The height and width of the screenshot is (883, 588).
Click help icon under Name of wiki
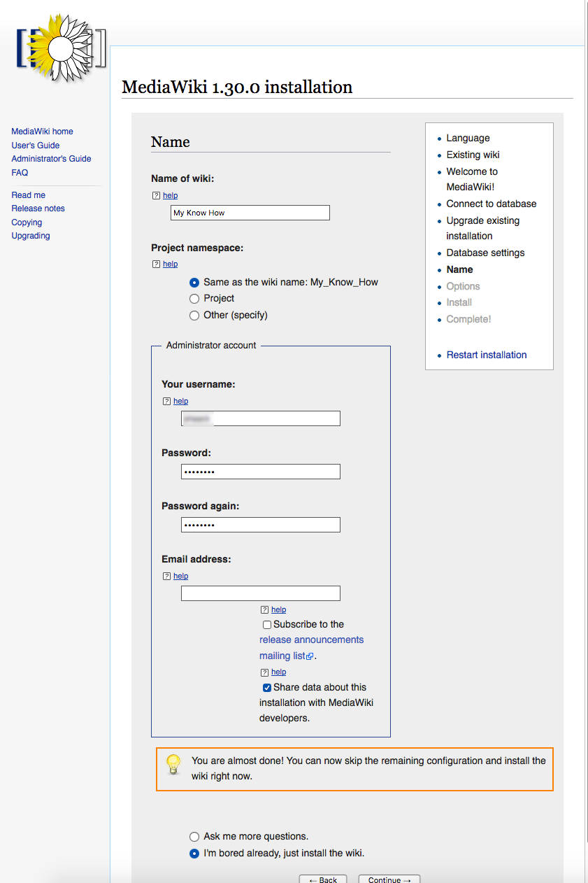point(156,196)
